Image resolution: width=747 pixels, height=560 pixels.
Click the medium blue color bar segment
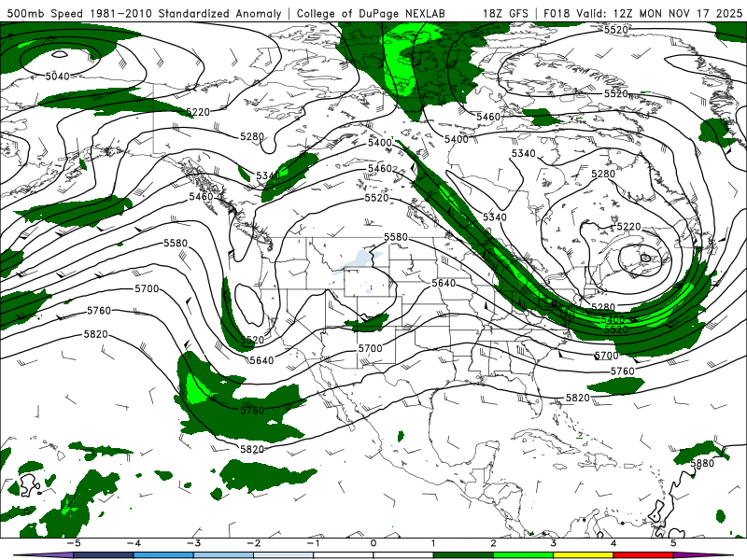(x=163, y=555)
